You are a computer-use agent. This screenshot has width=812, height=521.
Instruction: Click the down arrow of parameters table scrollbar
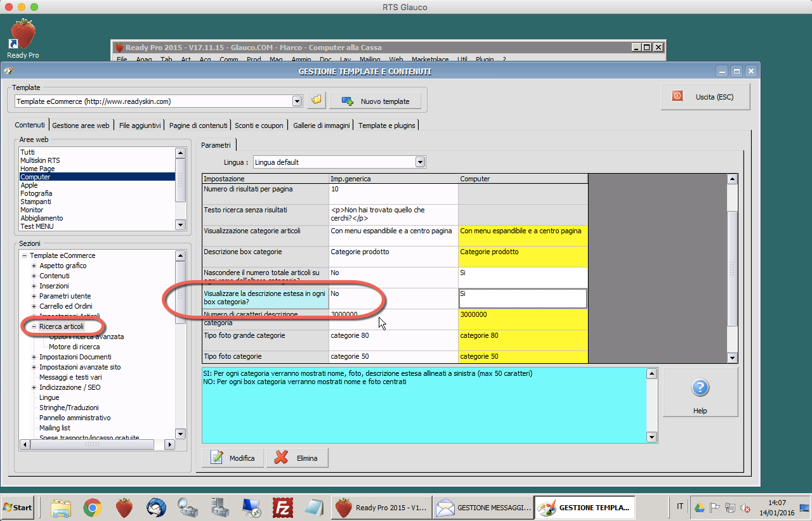733,358
